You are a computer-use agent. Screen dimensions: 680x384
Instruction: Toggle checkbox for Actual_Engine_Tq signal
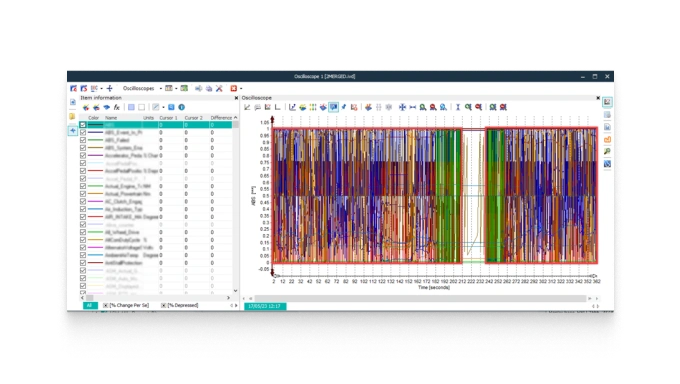[83, 186]
